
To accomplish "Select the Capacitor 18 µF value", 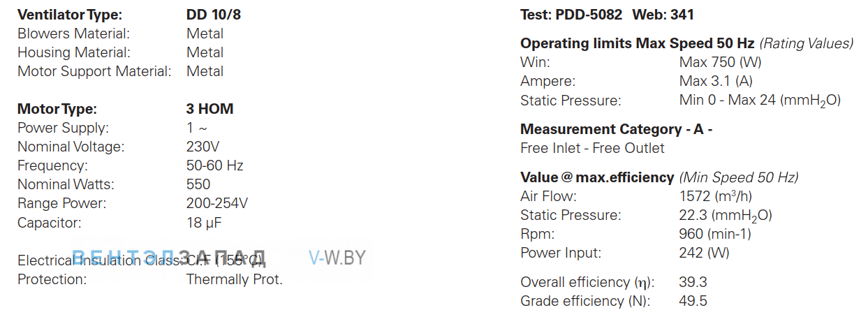I will (204, 223).
